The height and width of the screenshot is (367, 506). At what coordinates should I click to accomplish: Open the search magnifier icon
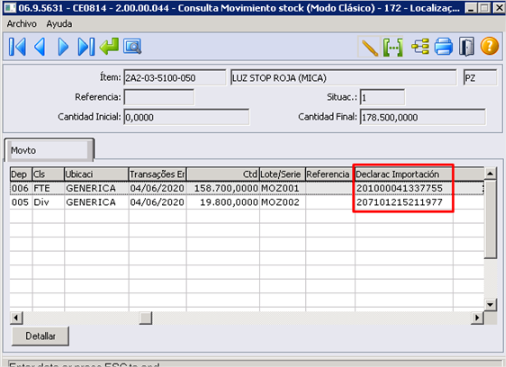click(132, 46)
